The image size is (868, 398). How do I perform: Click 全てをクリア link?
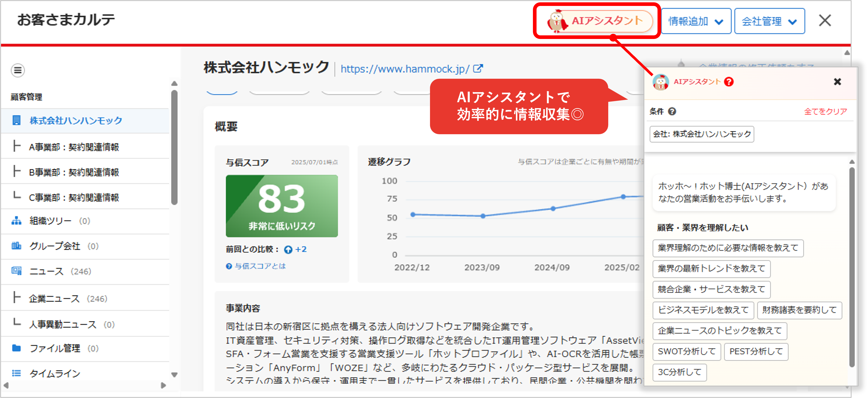point(825,111)
